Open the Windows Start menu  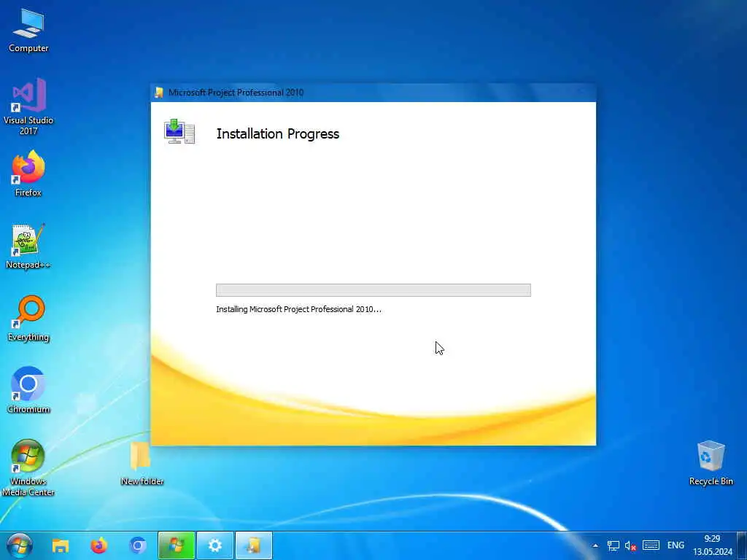tap(20, 545)
